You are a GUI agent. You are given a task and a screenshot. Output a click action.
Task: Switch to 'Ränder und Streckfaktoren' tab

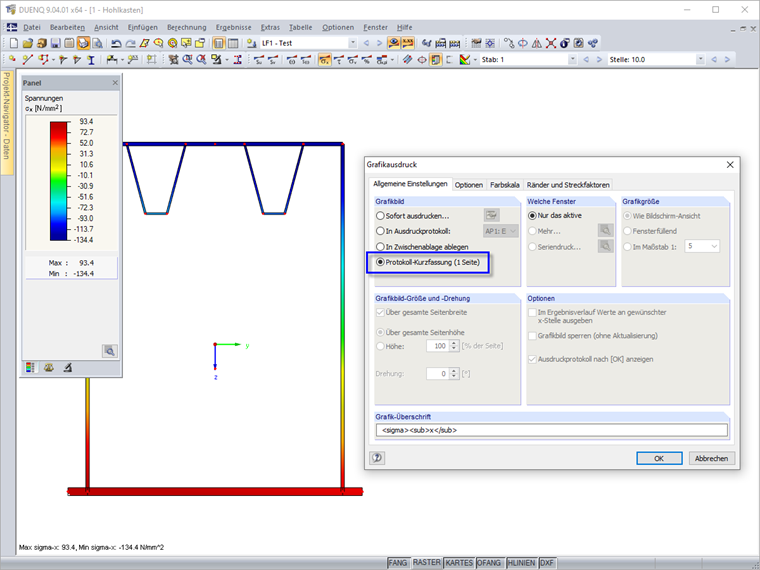(568, 185)
